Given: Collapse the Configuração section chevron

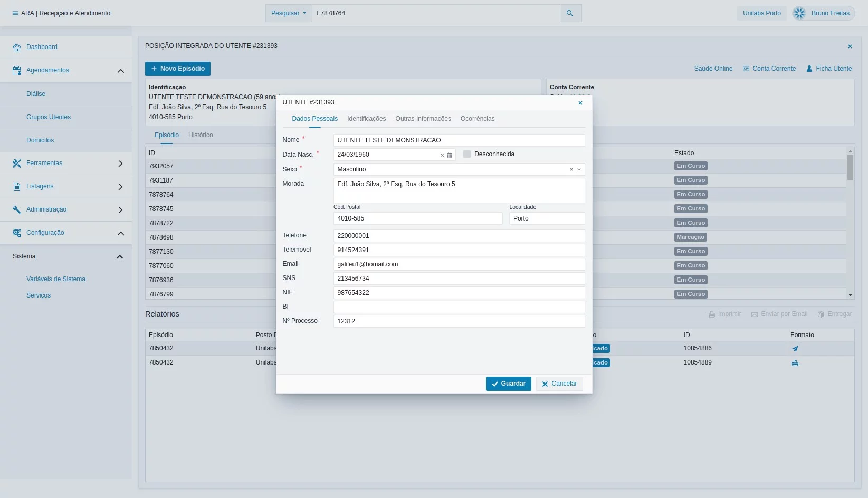Looking at the screenshot, I should click(x=121, y=233).
